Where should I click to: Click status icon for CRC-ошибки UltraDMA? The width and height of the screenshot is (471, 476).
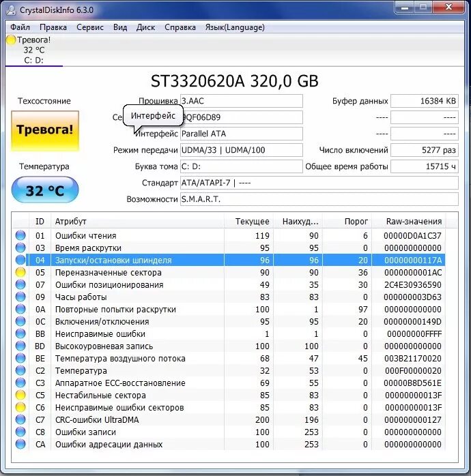coord(20,420)
